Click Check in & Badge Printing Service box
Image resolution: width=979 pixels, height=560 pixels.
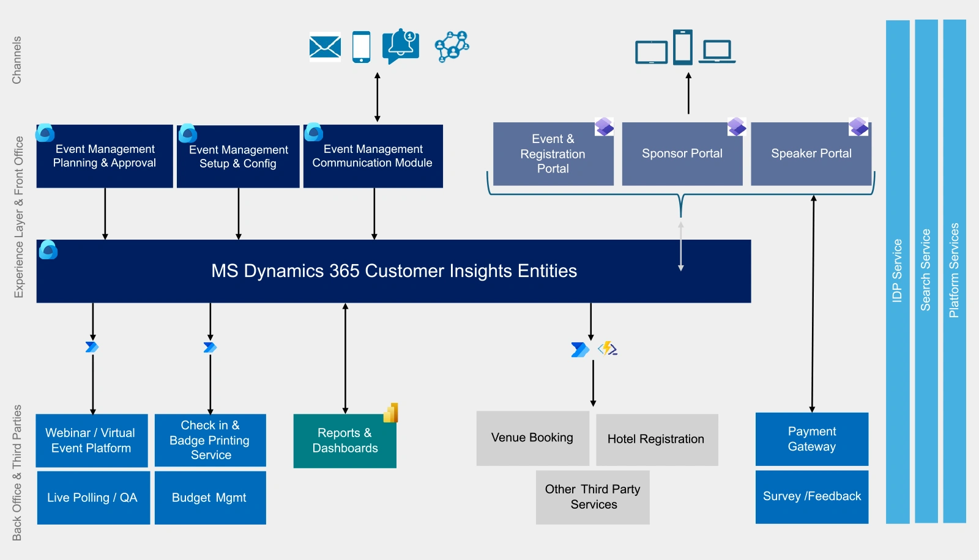point(210,441)
